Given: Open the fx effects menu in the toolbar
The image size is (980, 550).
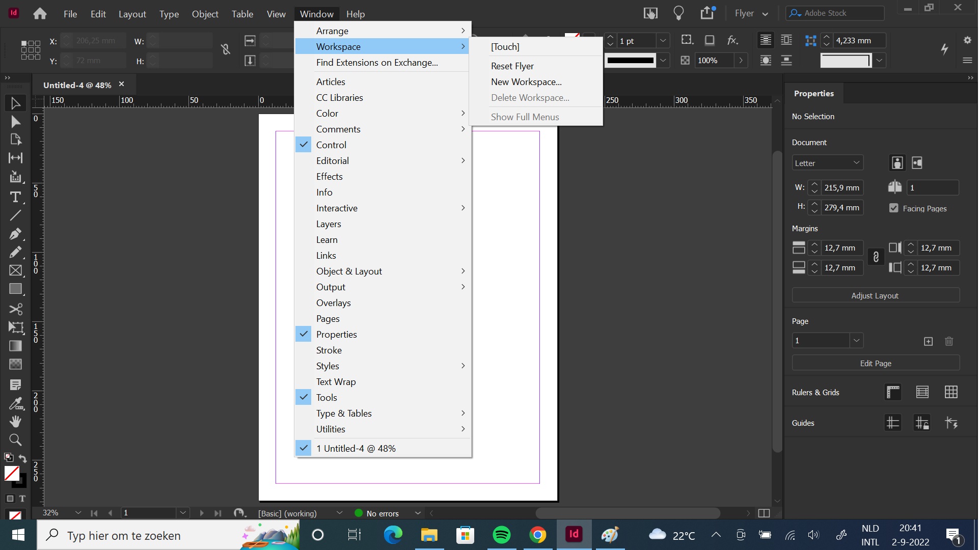Looking at the screenshot, I should coord(733,40).
